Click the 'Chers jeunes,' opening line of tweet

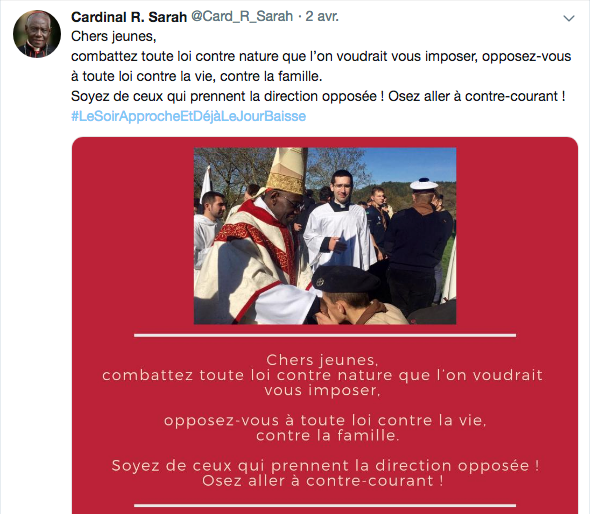point(114,36)
